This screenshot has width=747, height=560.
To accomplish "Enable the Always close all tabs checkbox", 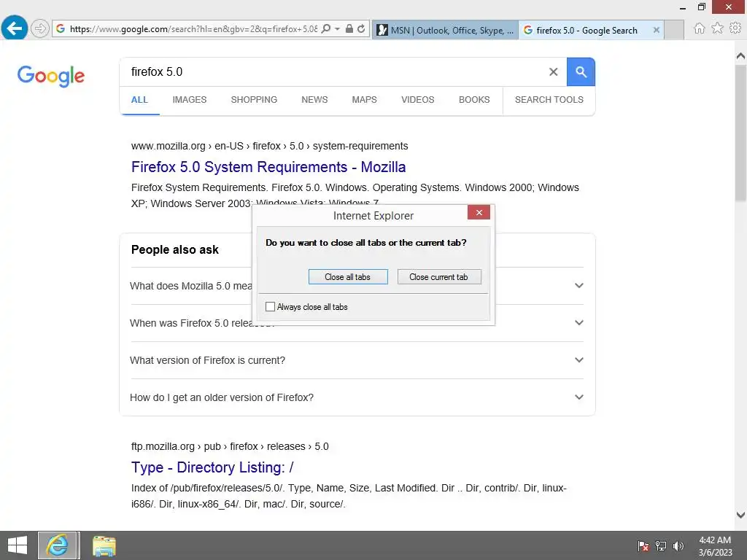I will click(270, 307).
